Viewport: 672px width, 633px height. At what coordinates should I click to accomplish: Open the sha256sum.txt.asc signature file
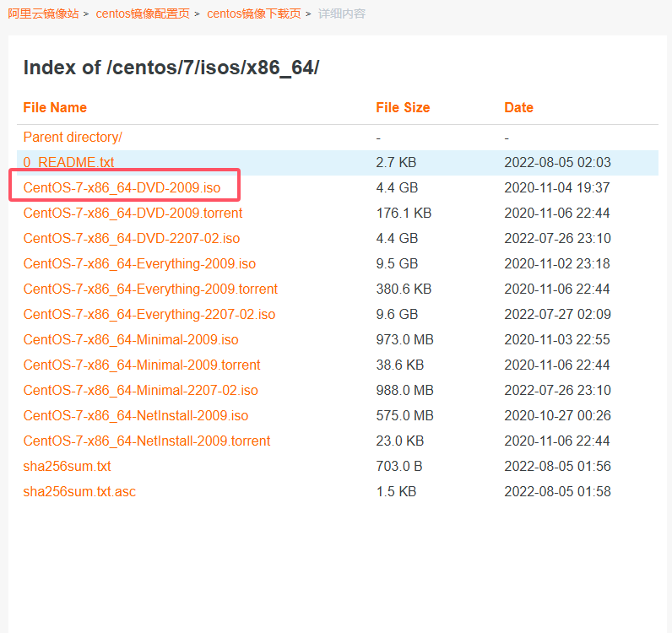tap(79, 491)
